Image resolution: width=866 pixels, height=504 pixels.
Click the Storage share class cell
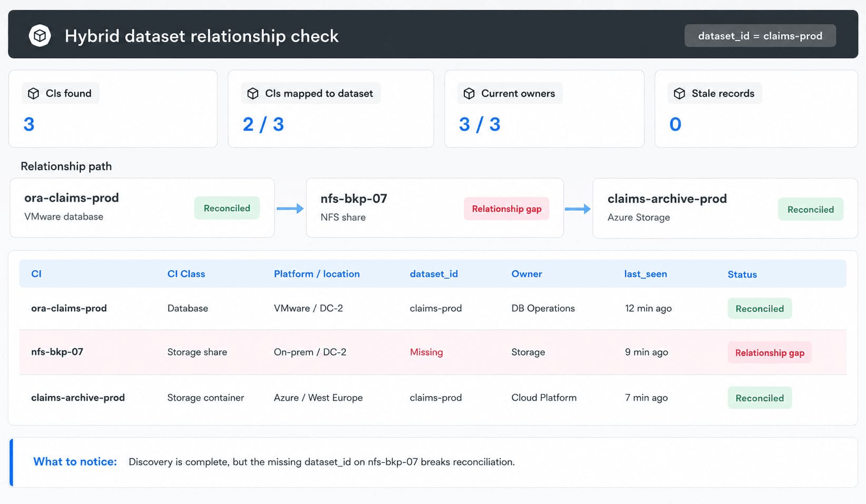[x=197, y=352]
